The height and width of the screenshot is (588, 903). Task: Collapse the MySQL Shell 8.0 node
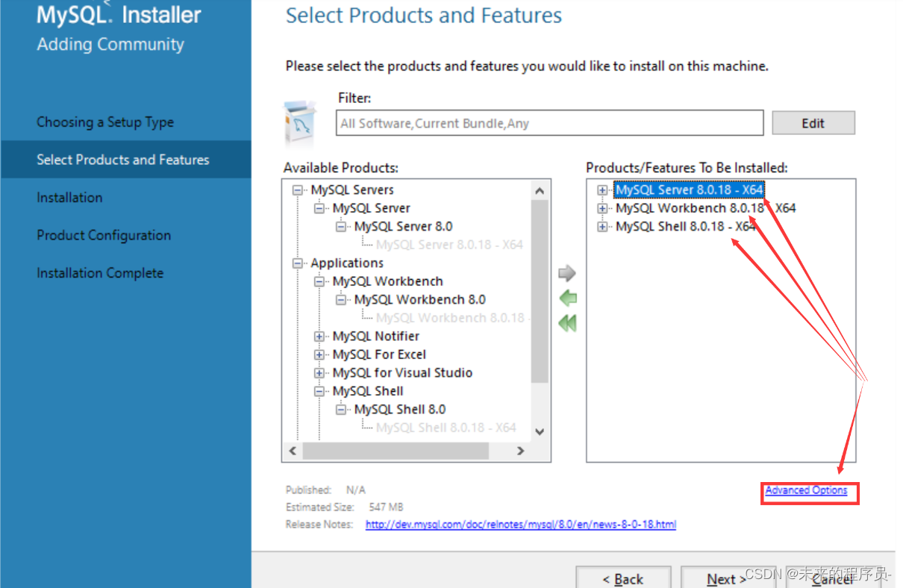coord(342,410)
